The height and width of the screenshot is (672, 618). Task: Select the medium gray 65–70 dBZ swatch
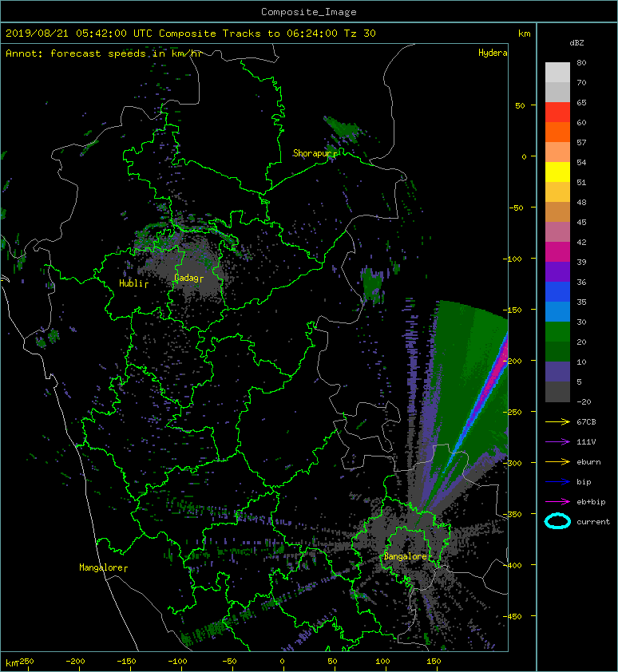click(557, 92)
